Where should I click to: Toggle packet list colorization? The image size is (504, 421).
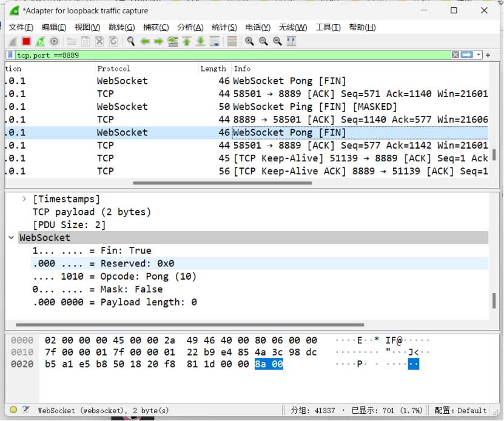point(231,41)
